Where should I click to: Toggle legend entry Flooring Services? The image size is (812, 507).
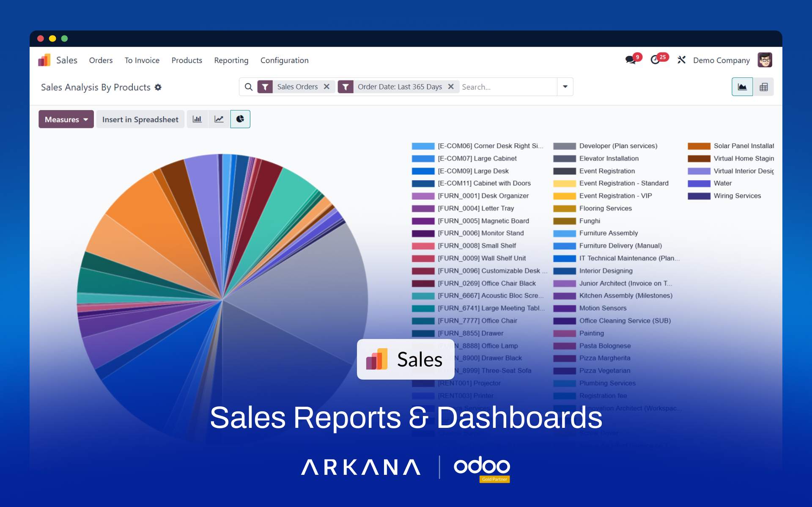[x=593, y=208]
